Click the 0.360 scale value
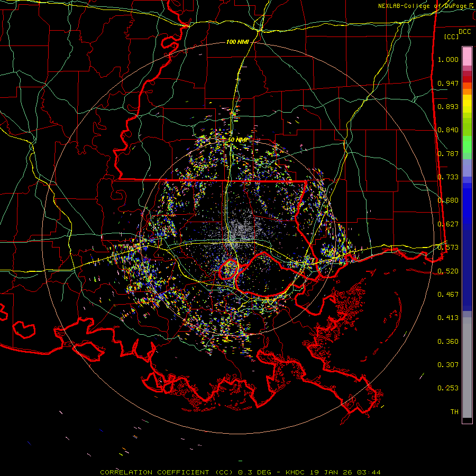Image resolution: width=476 pixels, height=476 pixels. tap(448, 342)
